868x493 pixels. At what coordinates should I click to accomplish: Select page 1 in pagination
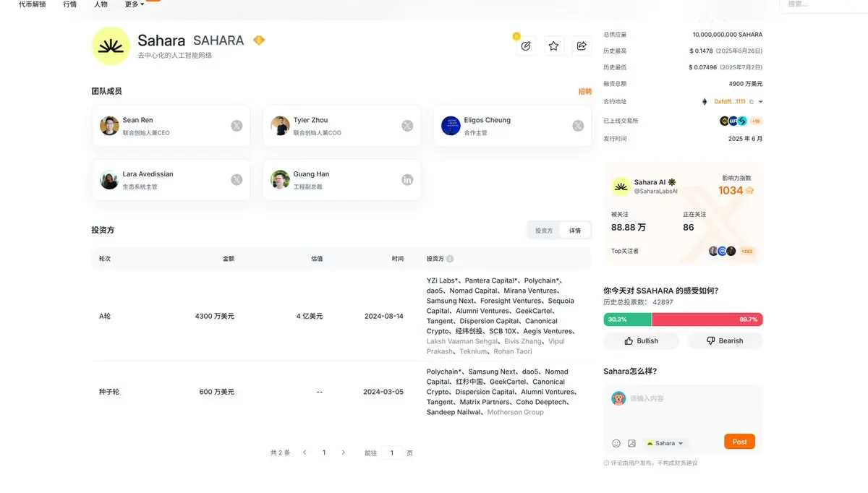coord(324,453)
